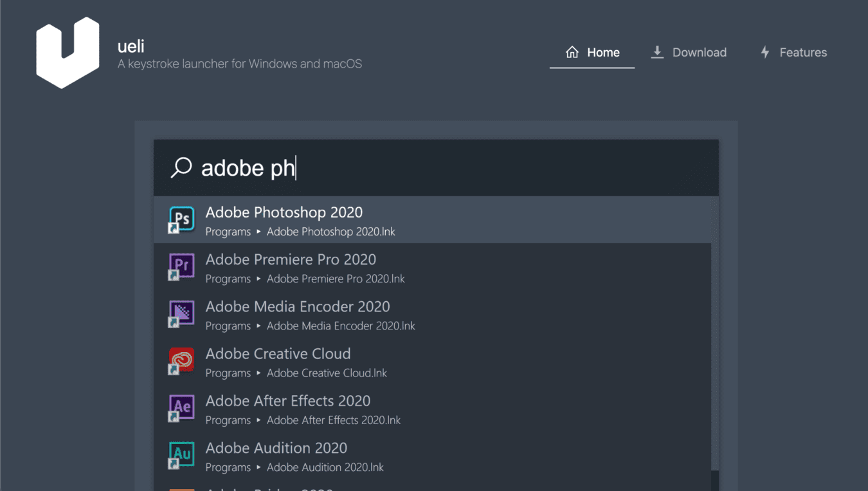
Task: Click the Adobe After Effects icon
Action: (x=181, y=407)
